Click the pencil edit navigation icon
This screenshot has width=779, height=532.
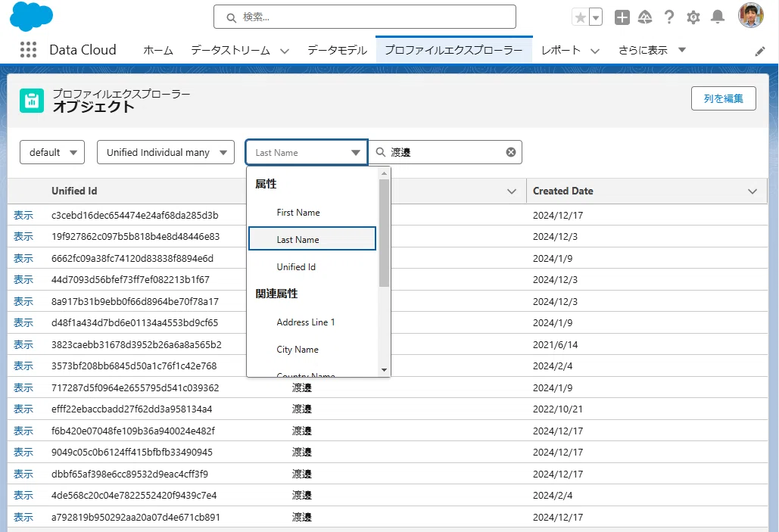pyautogui.click(x=759, y=51)
